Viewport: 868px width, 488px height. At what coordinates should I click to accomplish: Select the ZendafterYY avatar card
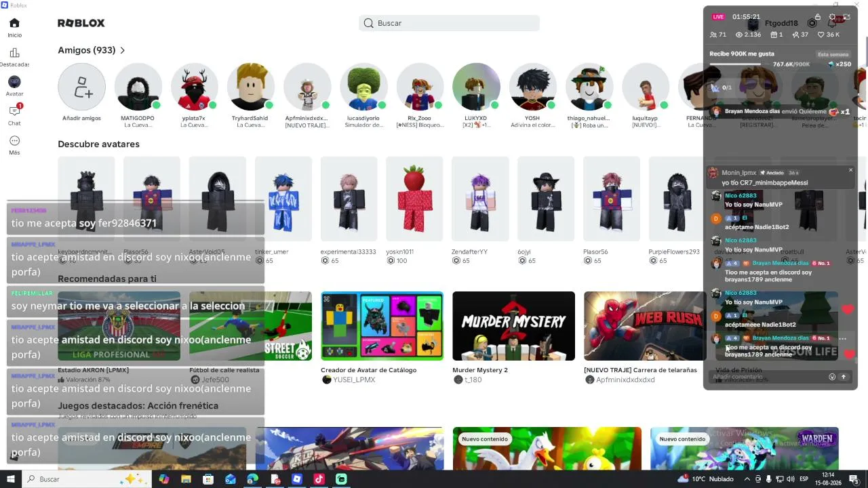coord(480,199)
